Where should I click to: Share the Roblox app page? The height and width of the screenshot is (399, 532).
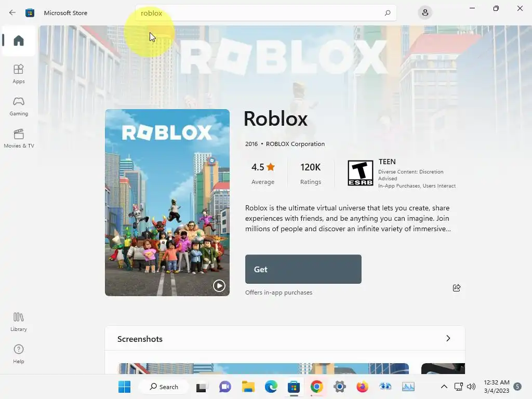(x=457, y=288)
